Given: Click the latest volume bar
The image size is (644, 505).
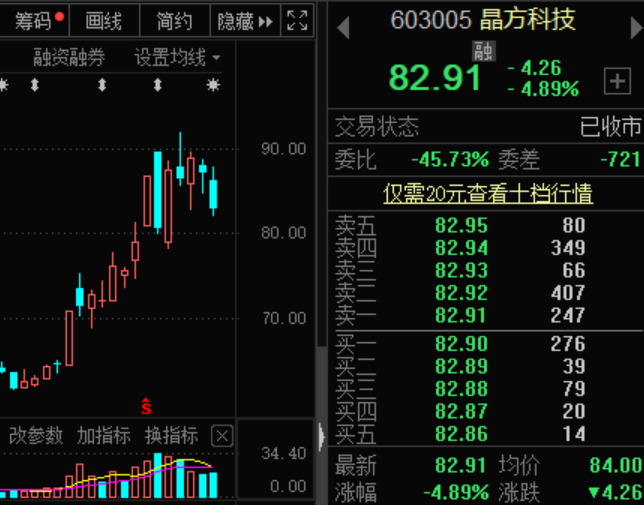Looking at the screenshot, I should (213, 485).
